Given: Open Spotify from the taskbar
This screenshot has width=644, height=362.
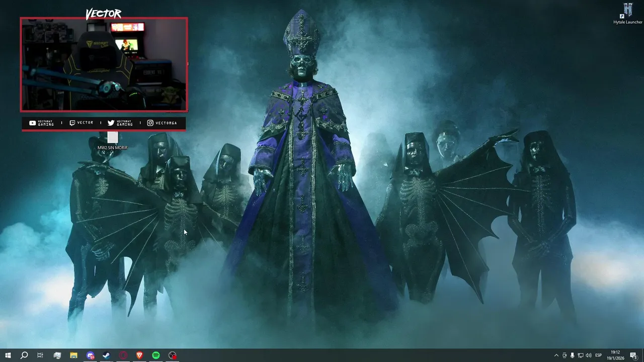Looking at the screenshot, I should point(156,355).
